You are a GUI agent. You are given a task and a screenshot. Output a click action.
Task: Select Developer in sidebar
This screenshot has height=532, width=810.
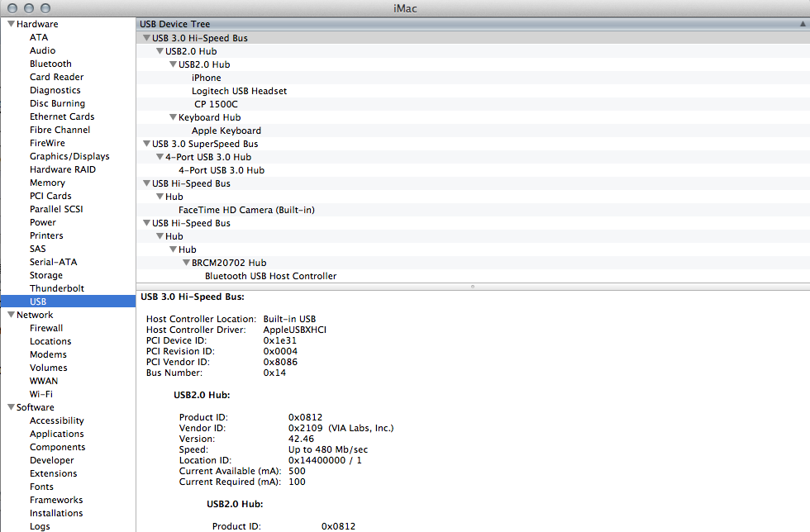[x=51, y=460]
